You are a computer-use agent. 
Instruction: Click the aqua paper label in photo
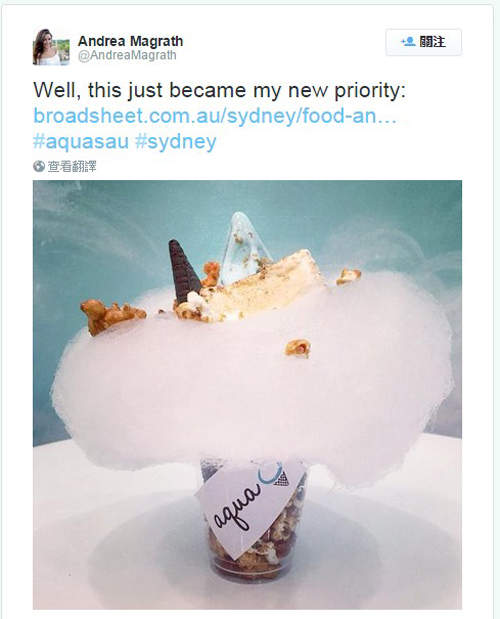[x=250, y=507]
